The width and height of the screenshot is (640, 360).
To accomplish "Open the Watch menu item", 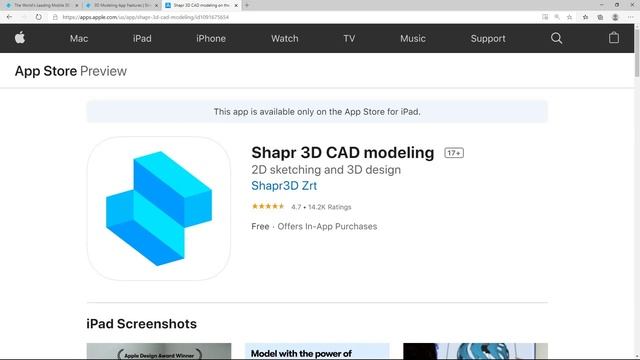I will pos(284,38).
